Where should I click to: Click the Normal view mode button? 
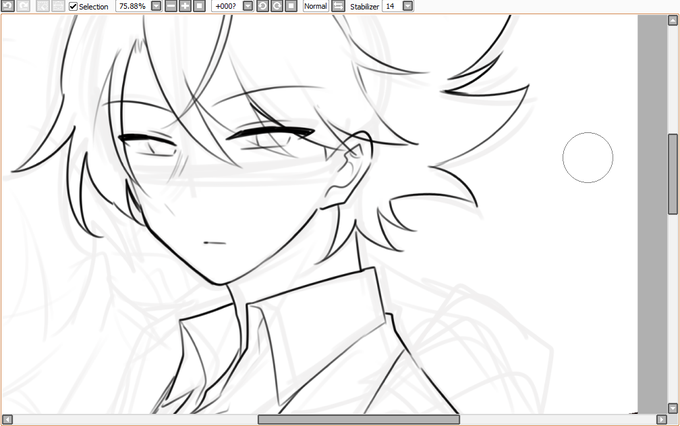316,6
